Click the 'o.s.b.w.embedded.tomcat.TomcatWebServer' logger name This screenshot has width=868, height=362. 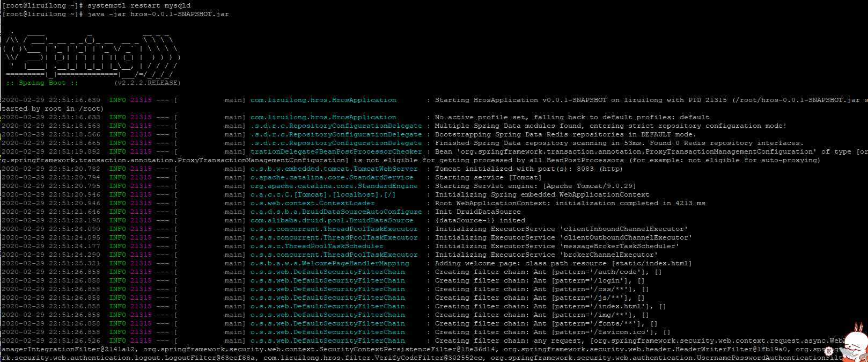334,169
